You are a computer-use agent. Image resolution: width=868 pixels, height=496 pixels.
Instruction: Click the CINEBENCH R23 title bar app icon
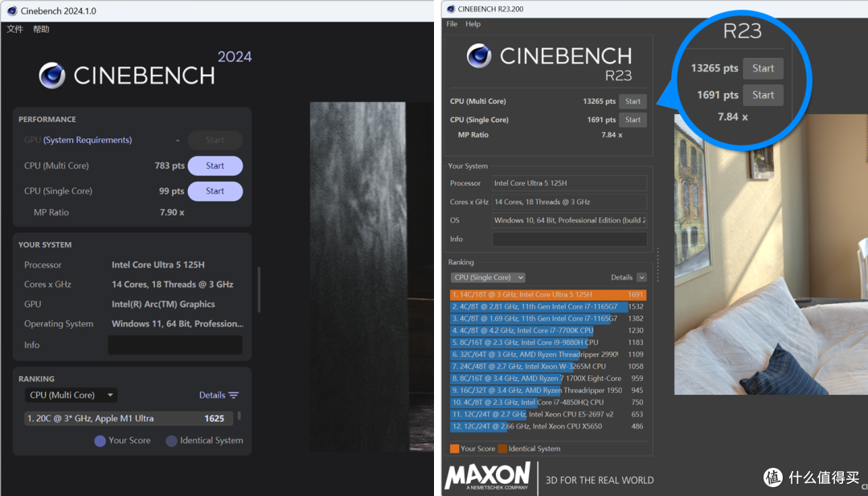click(x=451, y=9)
